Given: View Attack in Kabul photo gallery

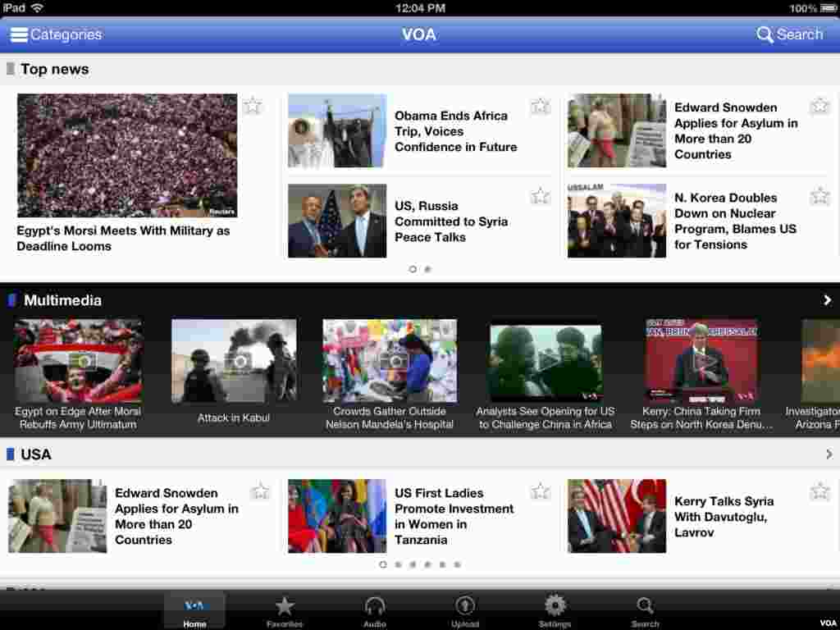Looking at the screenshot, I should (234, 361).
